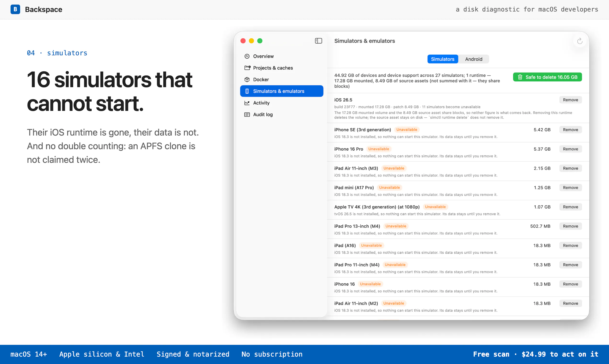Screen dimensions: 609x364
Task: Switch to the Android tab
Action: [x=474, y=59]
